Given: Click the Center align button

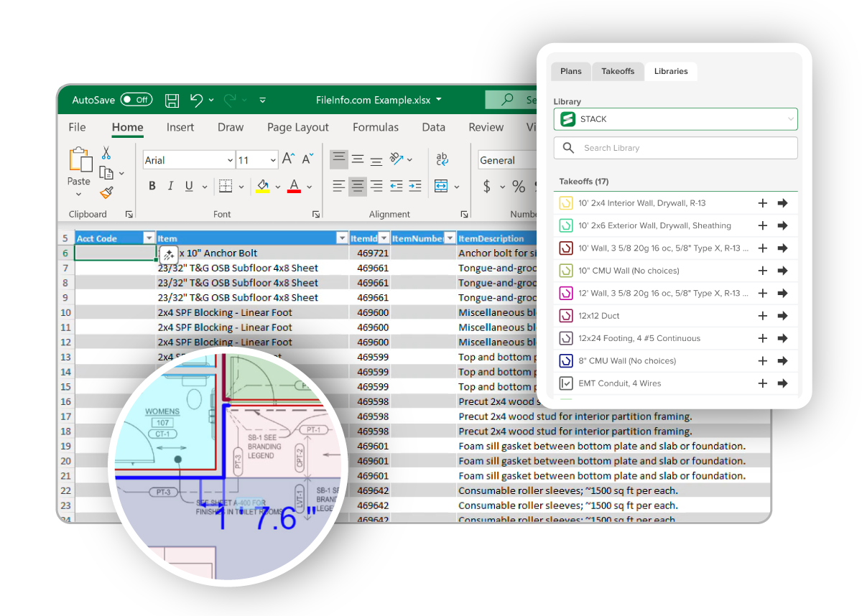Looking at the screenshot, I should [357, 187].
